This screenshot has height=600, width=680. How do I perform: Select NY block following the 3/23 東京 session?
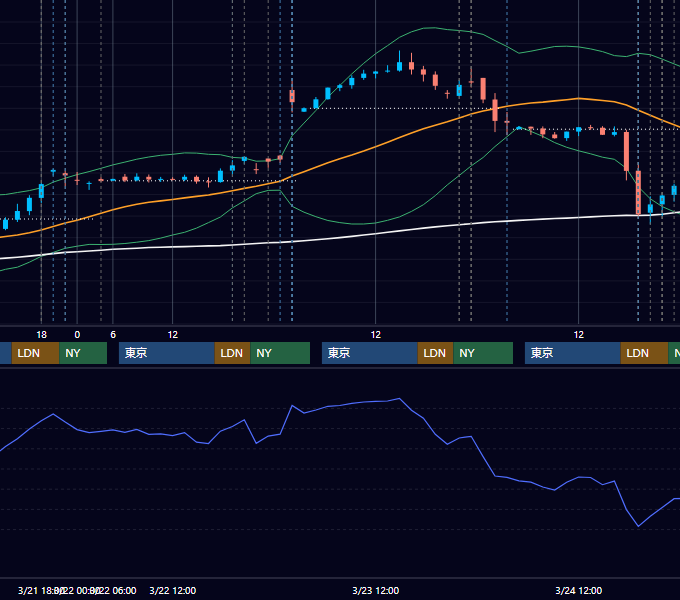pyautogui.click(x=483, y=353)
